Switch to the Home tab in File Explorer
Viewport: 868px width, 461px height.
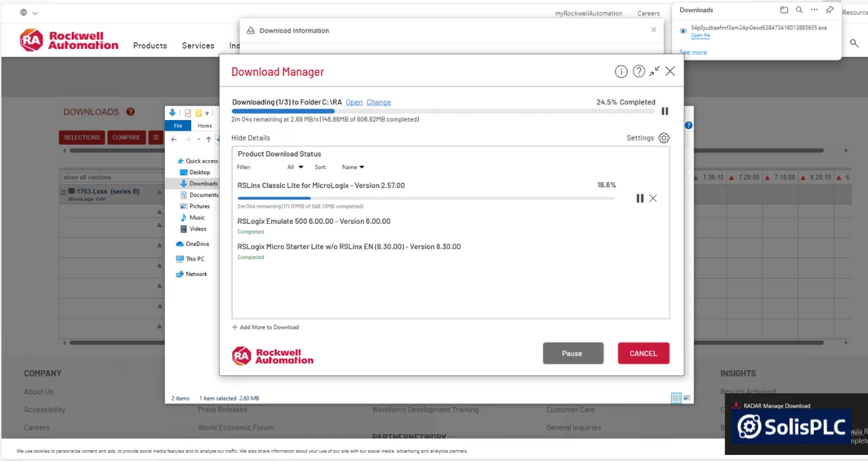tap(204, 125)
